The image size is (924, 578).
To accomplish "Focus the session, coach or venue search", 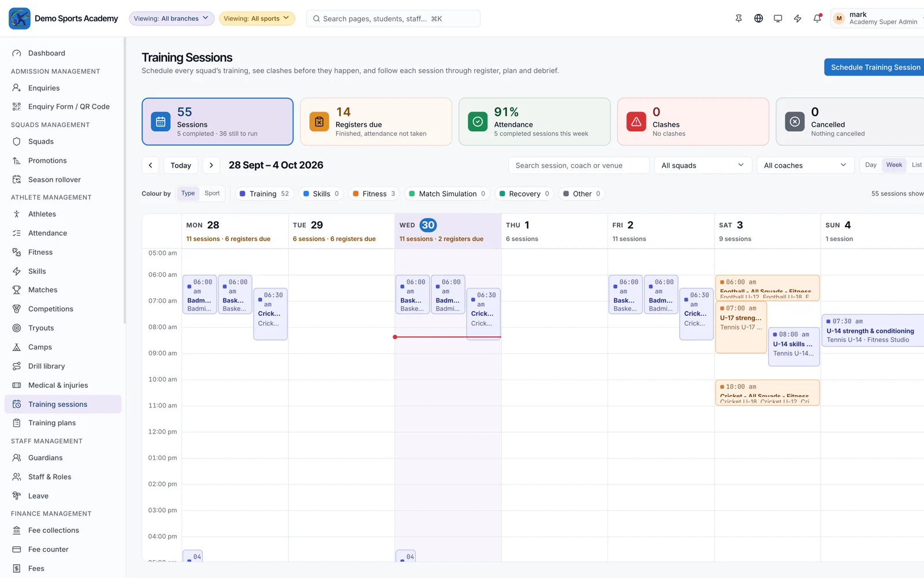I will 579,165.
